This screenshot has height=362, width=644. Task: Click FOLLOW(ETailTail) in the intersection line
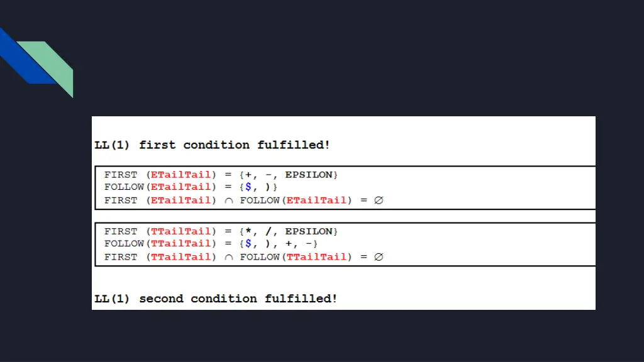[296, 200]
